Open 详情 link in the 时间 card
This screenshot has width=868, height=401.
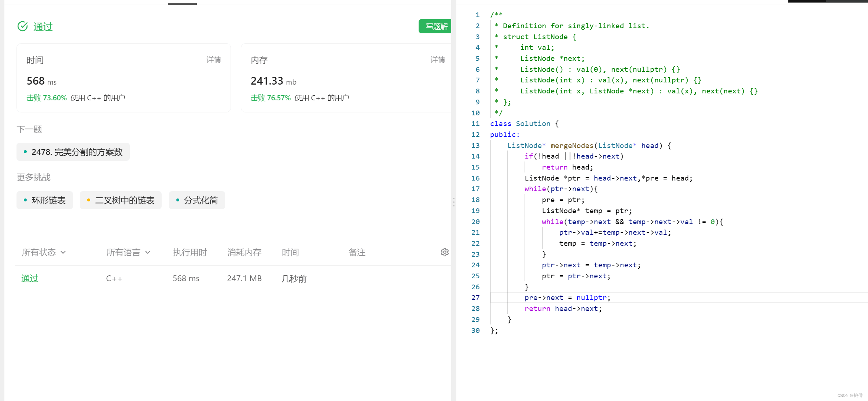214,59
